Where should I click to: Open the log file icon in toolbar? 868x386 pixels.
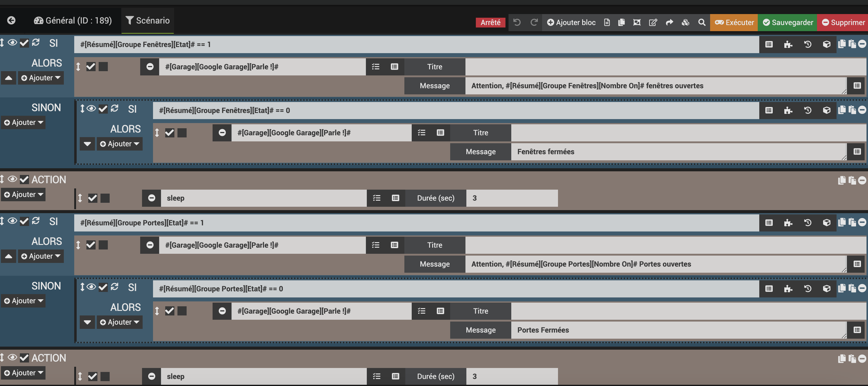coord(607,23)
